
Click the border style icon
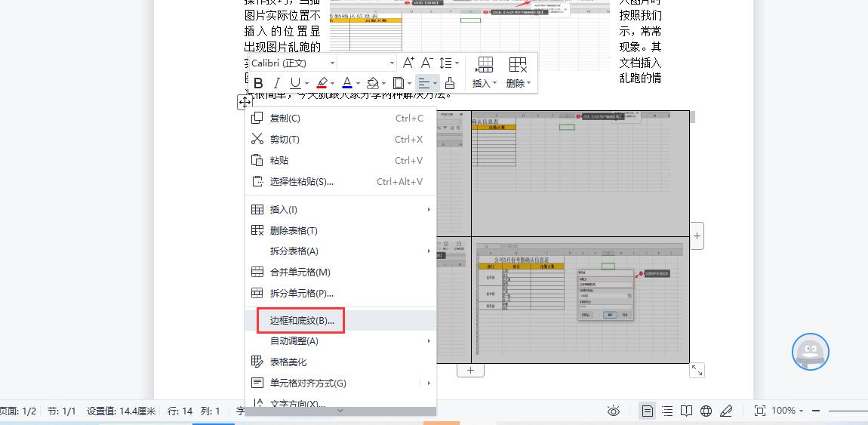398,84
